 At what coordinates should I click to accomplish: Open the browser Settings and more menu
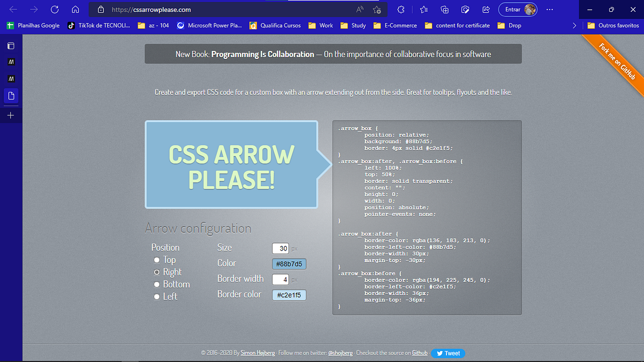point(550,9)
